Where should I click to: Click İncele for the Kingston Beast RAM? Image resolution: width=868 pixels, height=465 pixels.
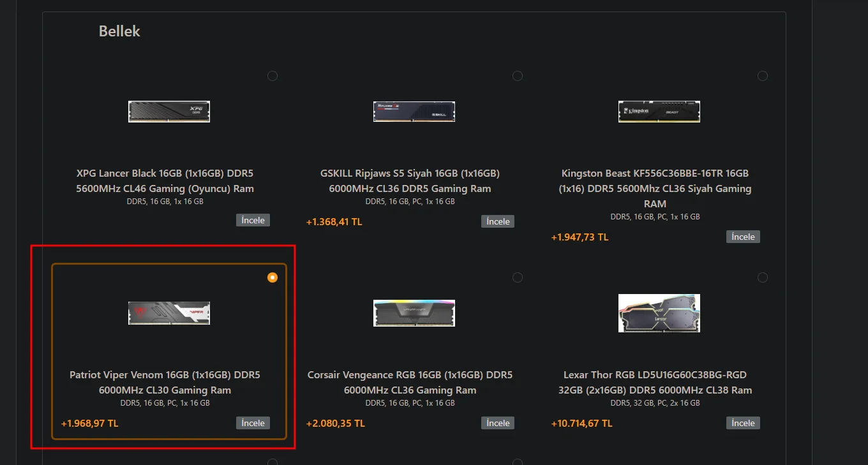(x=744, y=237)
